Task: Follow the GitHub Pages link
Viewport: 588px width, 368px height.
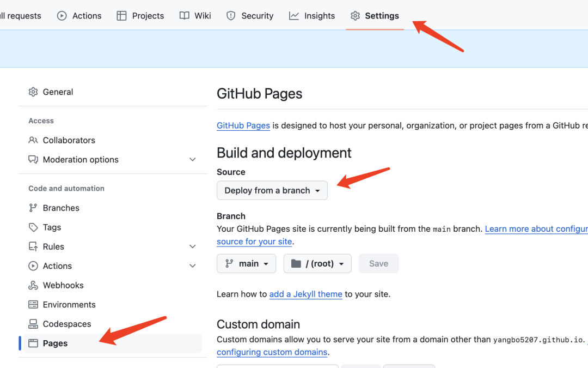Action: [x=243, y=126]
